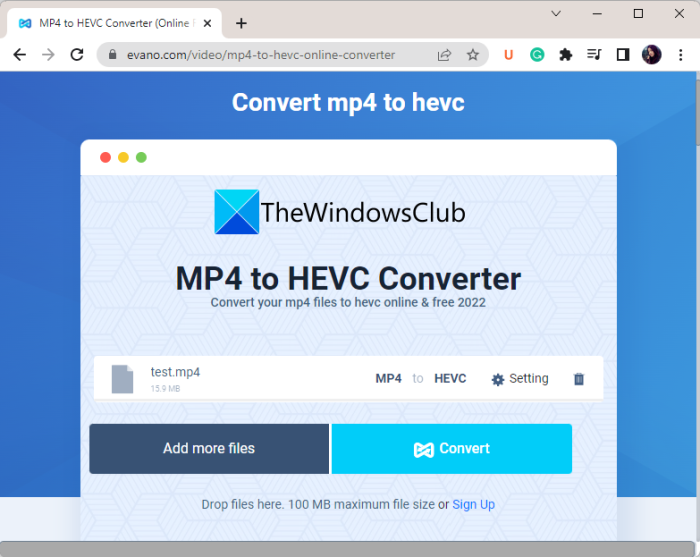The width and height of the screenshot is (700, 557).
Task: Click the browser forward arrow
Action: 48,55
